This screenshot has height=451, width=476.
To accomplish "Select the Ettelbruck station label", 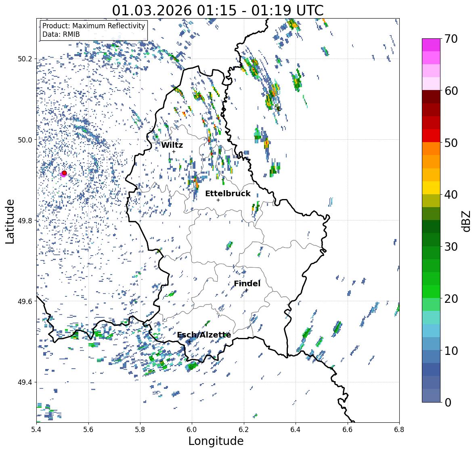I will [228, 194].
